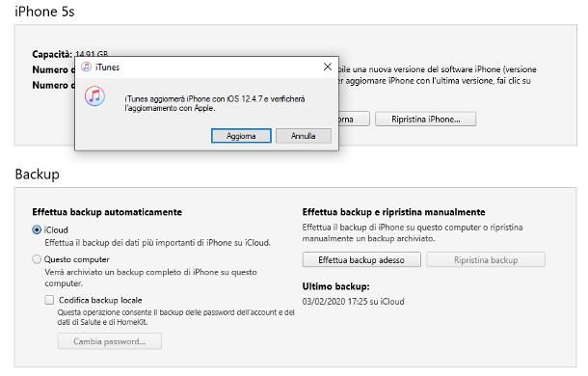Click the Capacità: label

point(52,54)
